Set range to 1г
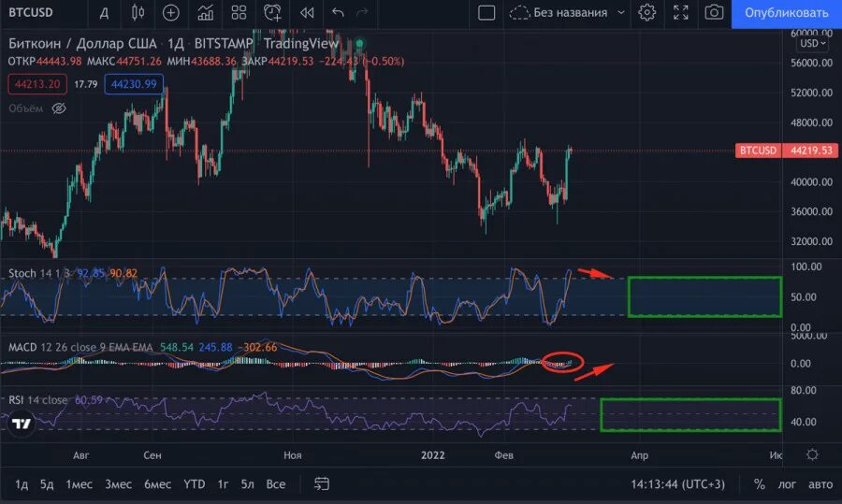This screenshot has height=504, width=842. point(223,484)
